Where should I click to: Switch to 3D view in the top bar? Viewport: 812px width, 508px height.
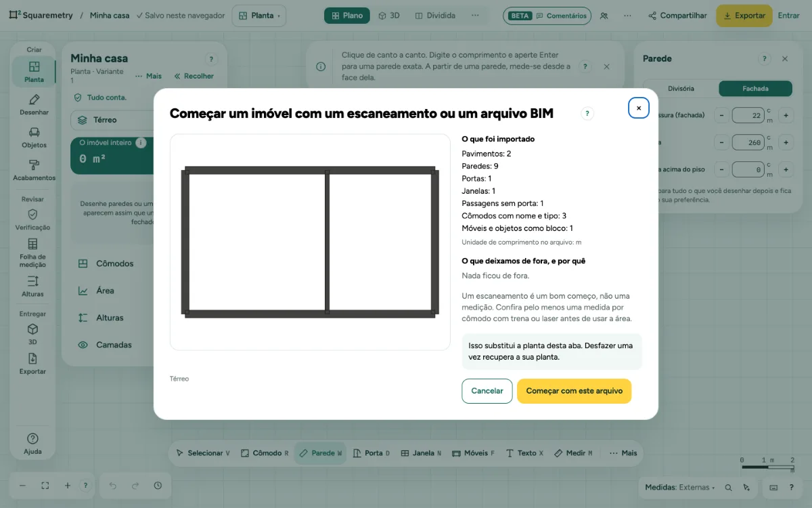[389, 16]
